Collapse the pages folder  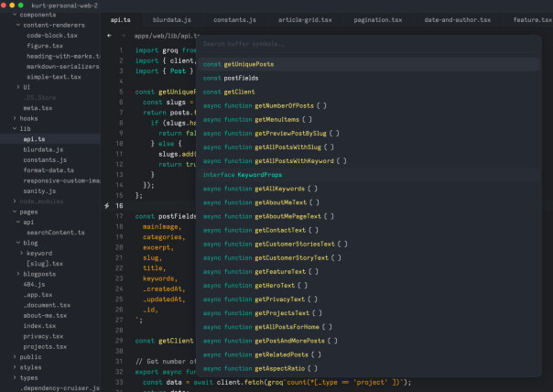(x=15, y=212)
